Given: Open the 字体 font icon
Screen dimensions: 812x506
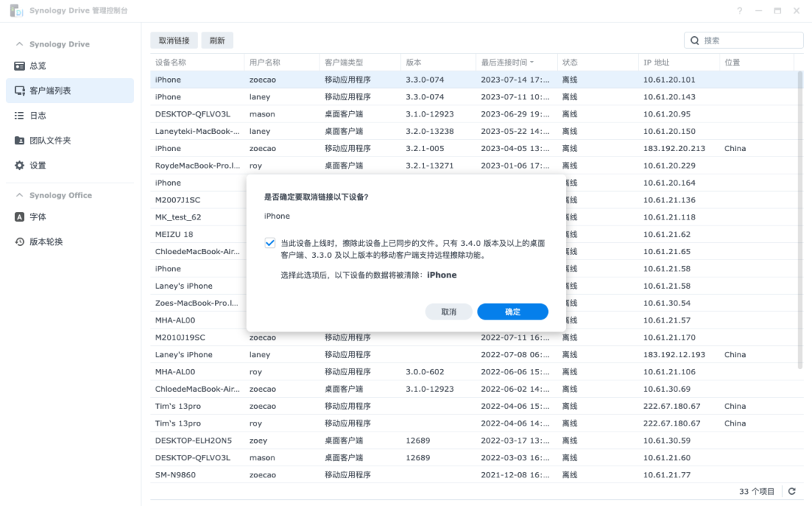Looking at the screenshot, I should tap(20, 217).
